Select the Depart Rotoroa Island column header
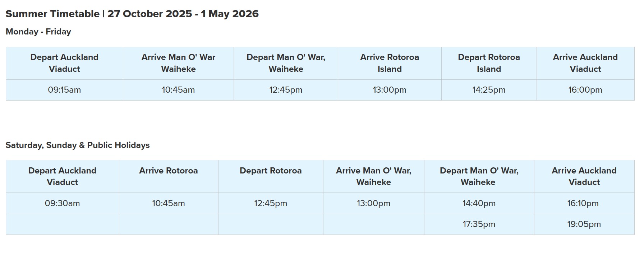Viewport: 644px width, 255px height. point(489,63)
